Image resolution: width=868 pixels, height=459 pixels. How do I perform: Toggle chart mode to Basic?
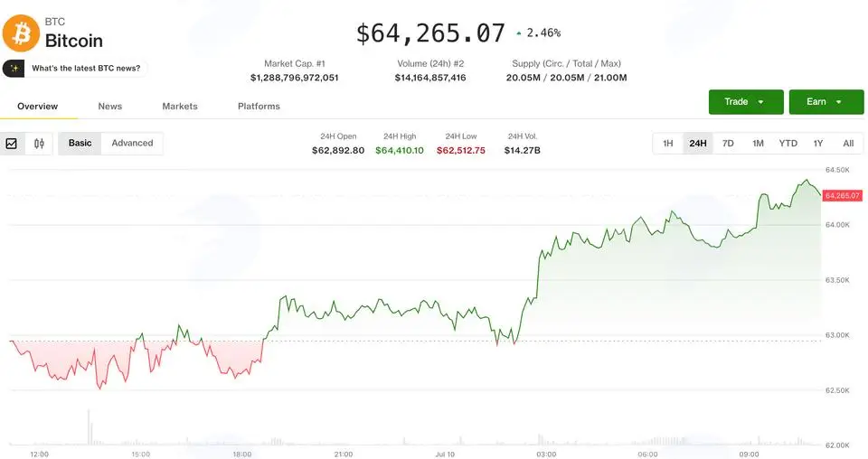pos(80,144)
